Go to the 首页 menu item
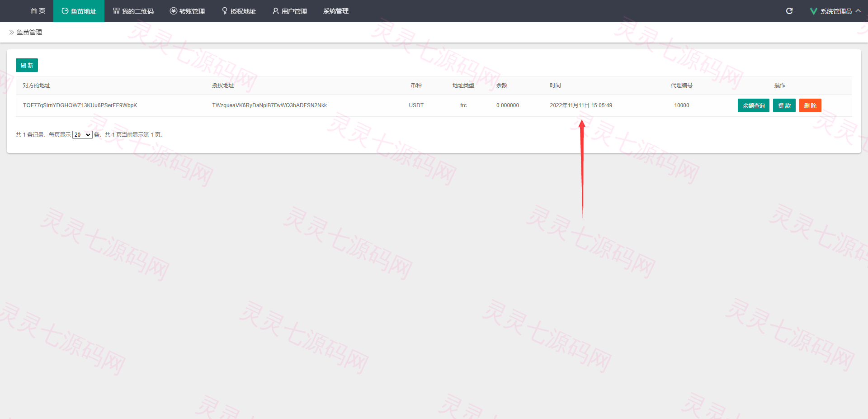Viewport: 868px width, 419px height. coord(38,11)
